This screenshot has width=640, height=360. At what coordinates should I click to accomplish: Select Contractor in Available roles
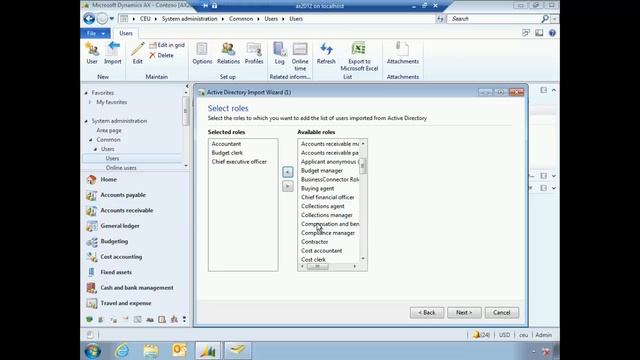coord(314,242)
